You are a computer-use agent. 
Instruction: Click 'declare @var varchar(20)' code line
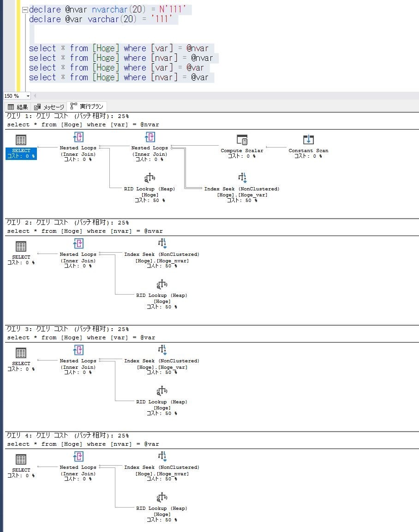(x=101, y=19)
